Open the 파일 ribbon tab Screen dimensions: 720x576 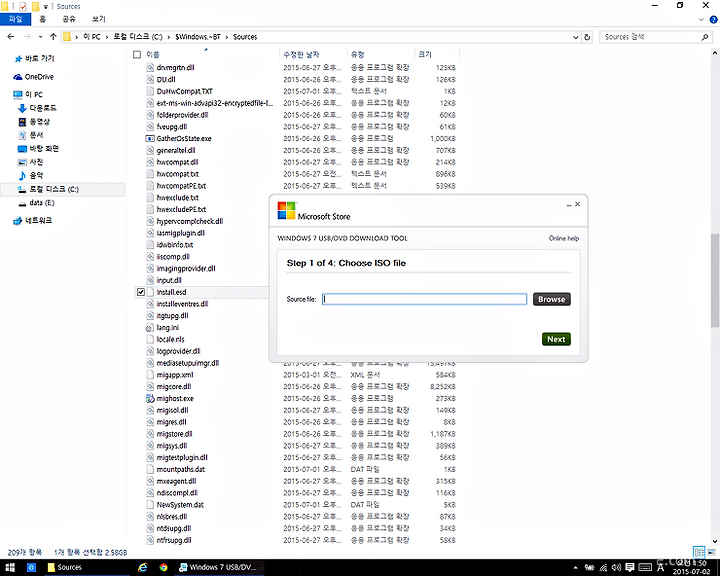click(15, 19)
